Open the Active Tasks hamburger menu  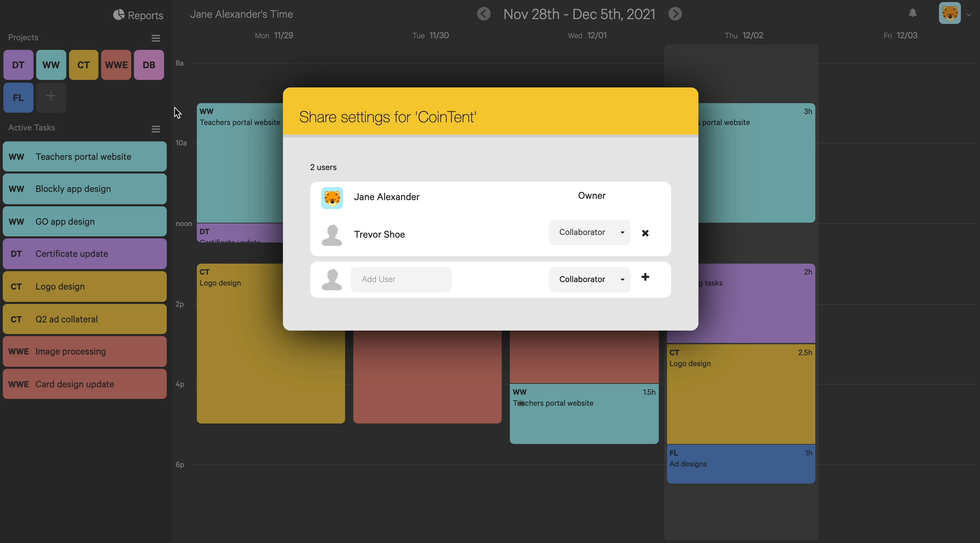click(155, 129)
